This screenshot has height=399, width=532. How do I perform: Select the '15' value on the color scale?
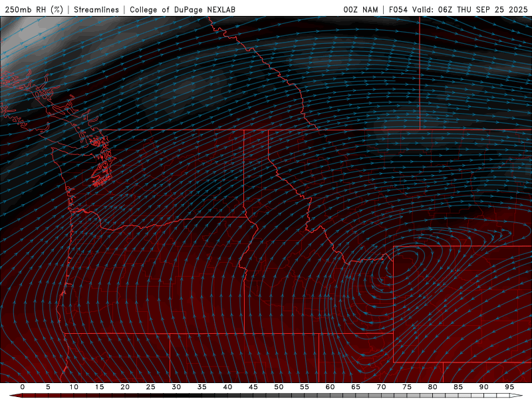pyautogui.click(x=99, y=387)
